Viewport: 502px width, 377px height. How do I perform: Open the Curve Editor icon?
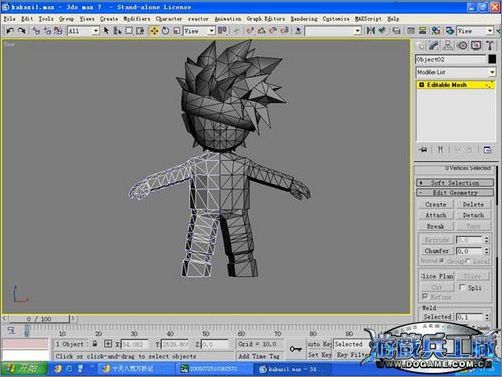pos(411,31)
